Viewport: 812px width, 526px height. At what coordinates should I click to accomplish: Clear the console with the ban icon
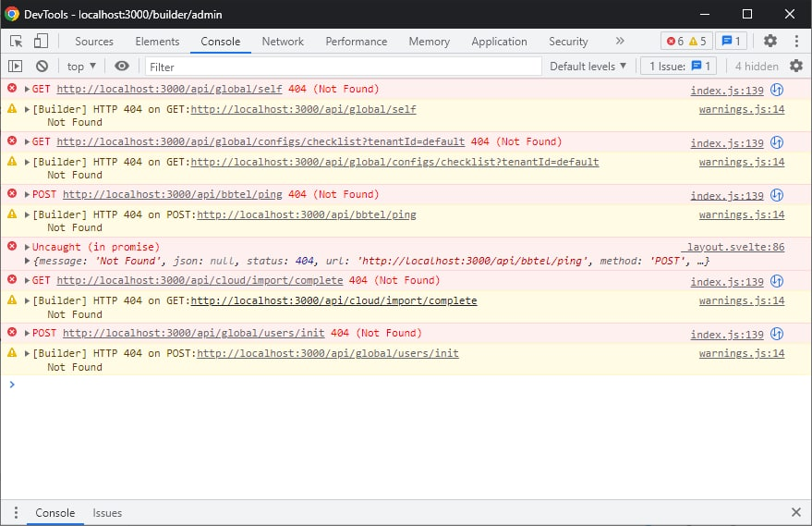pos(42,67)
